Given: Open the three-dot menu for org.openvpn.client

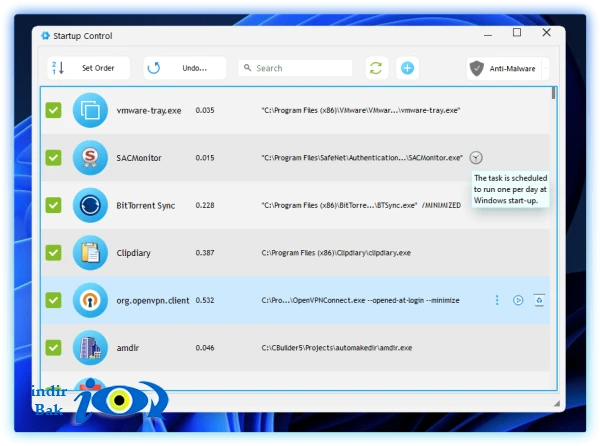Looking at the screenshot, I should (497, 300).
